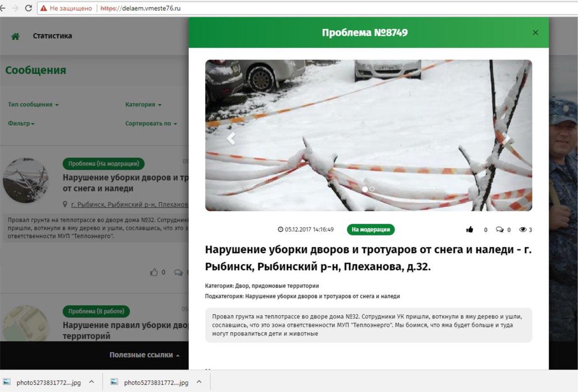Expand the 'Категория' dropdown
The image size is (578, 392).
point(143,105)
